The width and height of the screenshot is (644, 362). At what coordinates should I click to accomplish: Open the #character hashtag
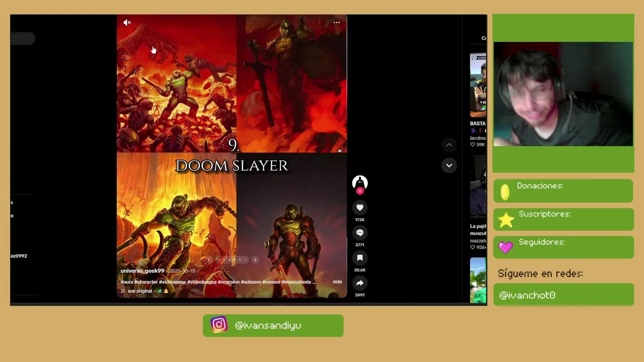pos(146,282)
